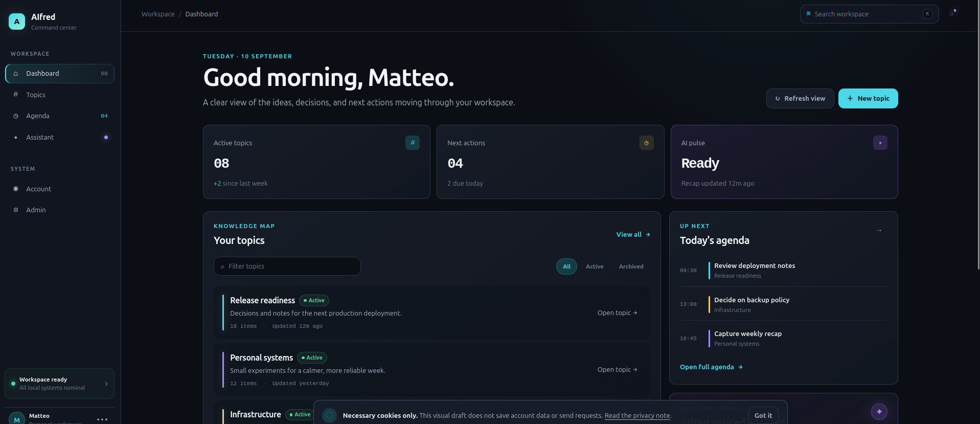Open Admin under System
This screenshot has width=980, height=424.
click(59, 210)
